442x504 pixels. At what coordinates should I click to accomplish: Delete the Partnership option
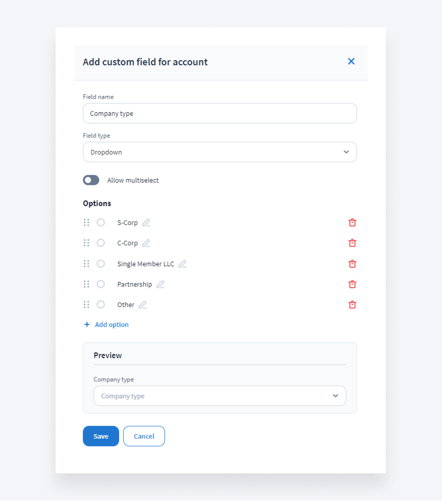352,284
